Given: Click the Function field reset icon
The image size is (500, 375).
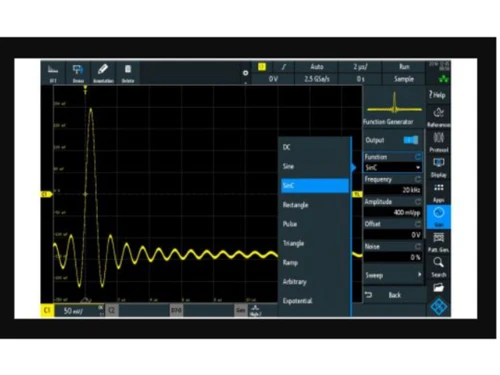Looking at the screenshot, I should [418, 156].
